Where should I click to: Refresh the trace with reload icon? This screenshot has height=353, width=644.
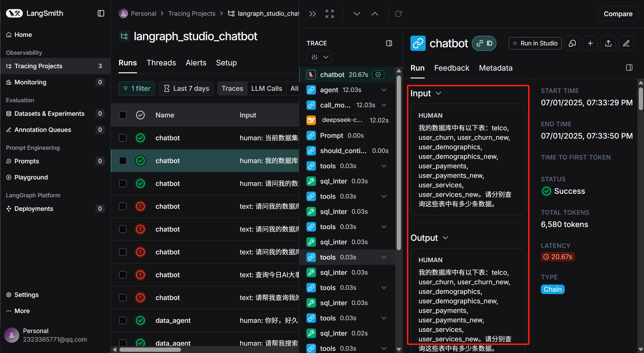[x=398, y=14]
